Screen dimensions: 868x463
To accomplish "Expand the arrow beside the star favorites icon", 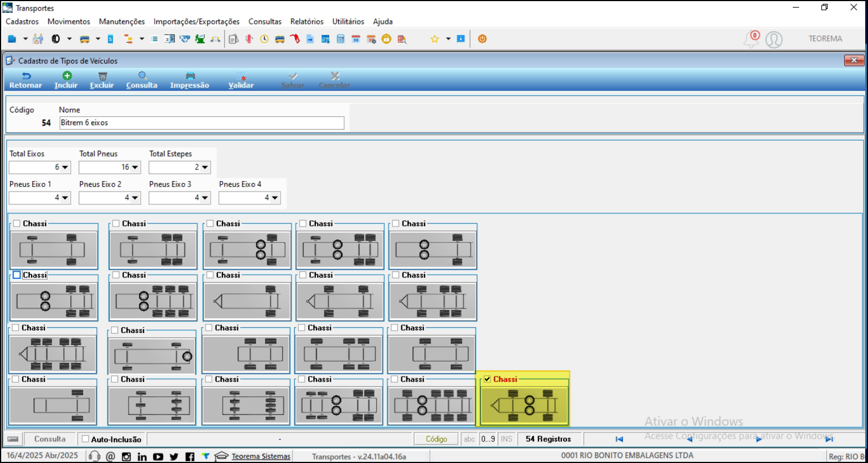I will tap(448, 39).
